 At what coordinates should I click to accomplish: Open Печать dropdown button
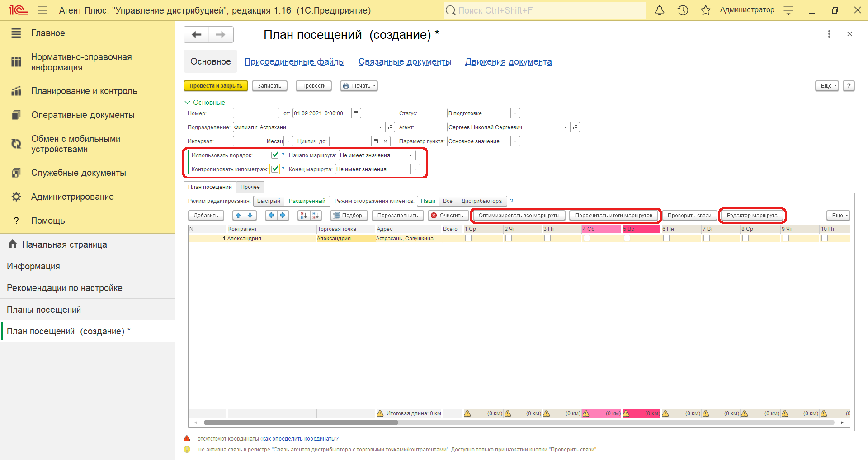pyautogui.click(x=359, y=86)
